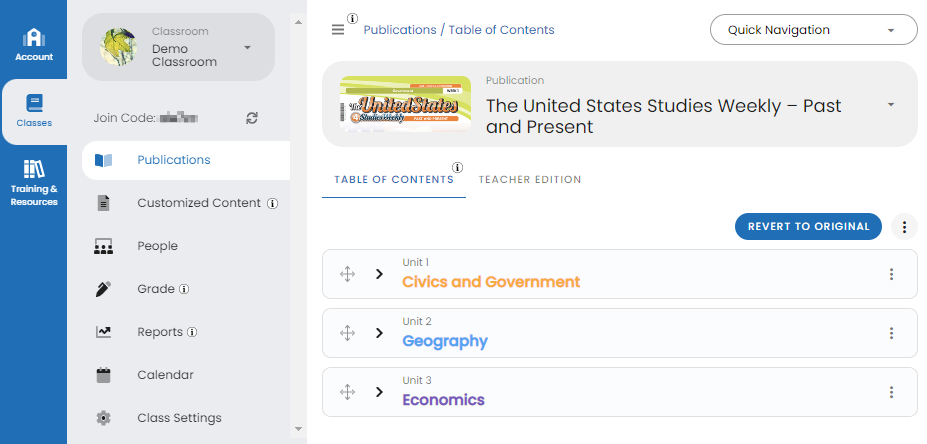
Task: Click the publication title text
Action: (663, 116)
